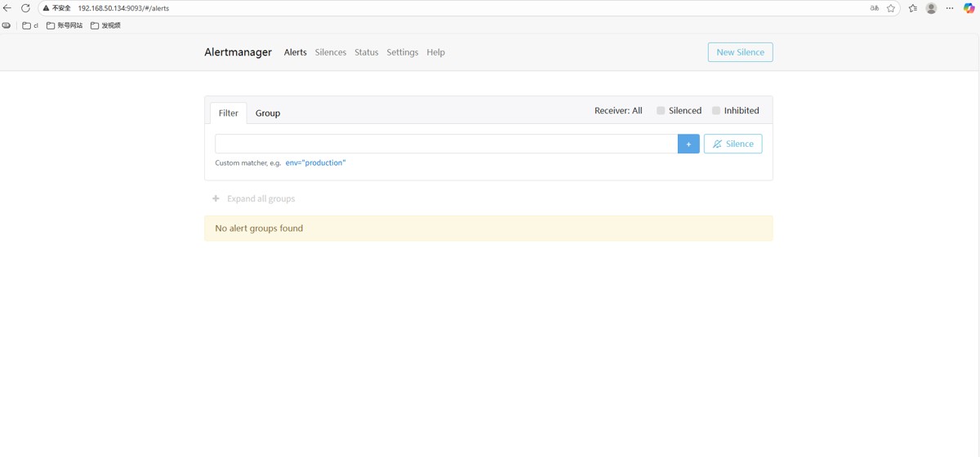The width and height of the screenshot is (980, 457).
Task: Open the 'cl' bookmarks folder
Action: (30, 25)
